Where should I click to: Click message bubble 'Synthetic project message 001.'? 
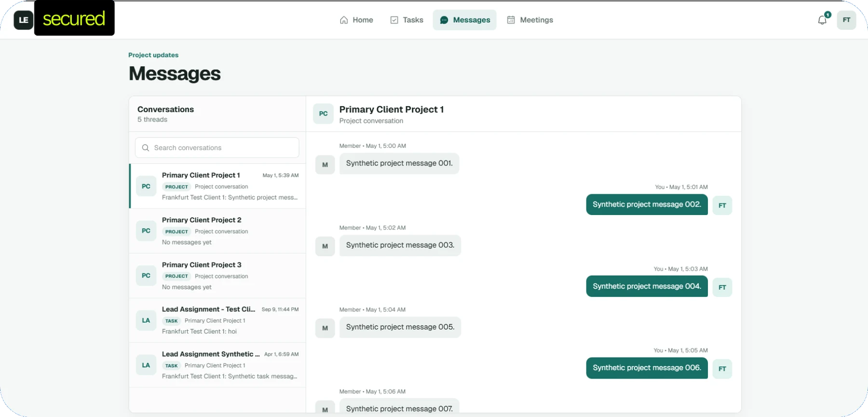[399, 163]
